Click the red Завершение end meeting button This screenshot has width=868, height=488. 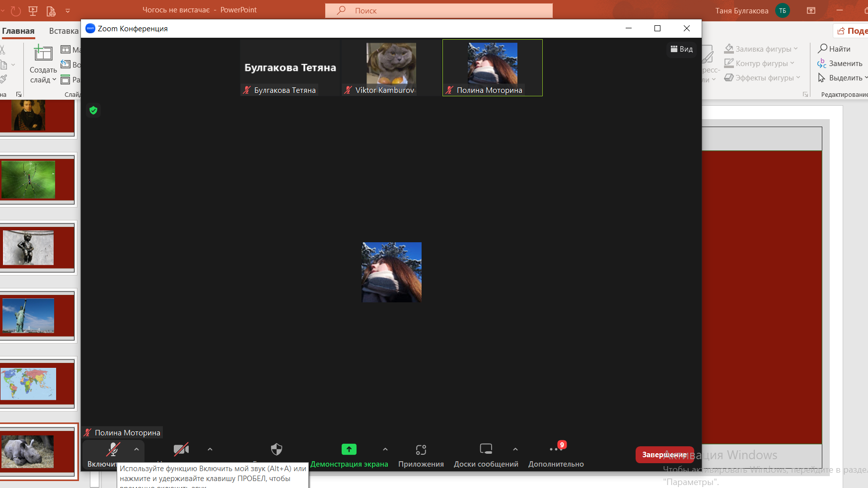tap(665, 455)
